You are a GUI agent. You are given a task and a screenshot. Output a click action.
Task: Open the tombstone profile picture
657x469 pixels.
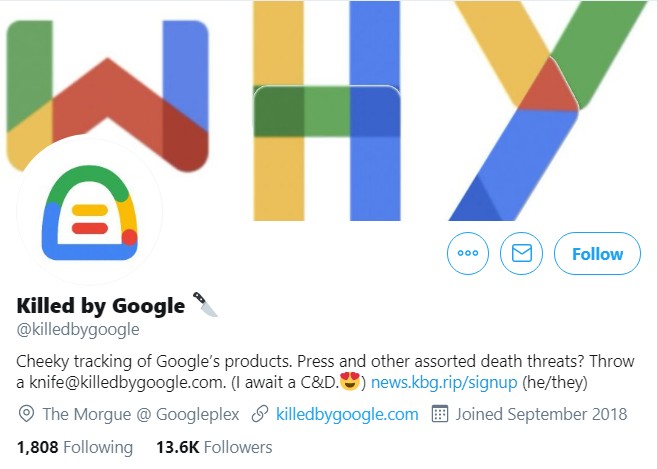coord(90,212)
